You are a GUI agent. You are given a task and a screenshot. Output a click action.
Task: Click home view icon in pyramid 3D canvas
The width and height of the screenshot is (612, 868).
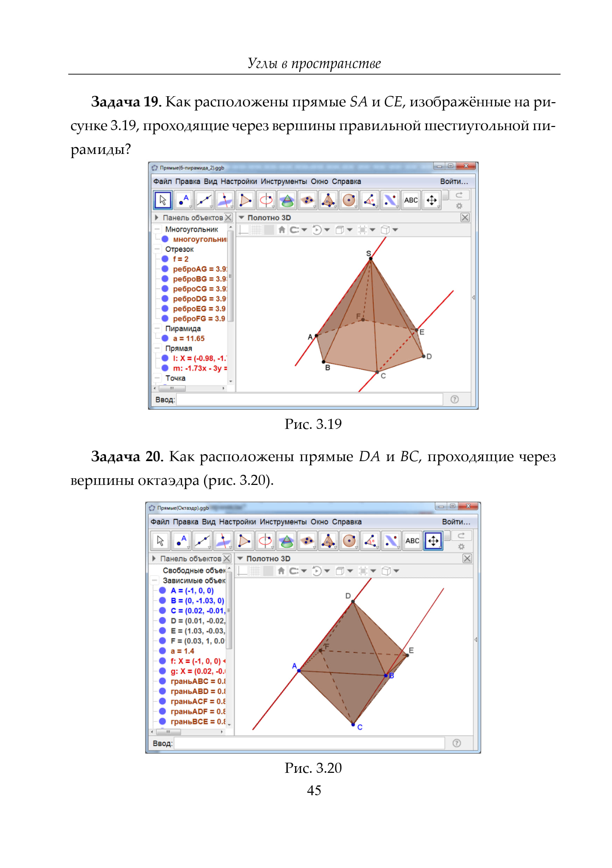282,230
